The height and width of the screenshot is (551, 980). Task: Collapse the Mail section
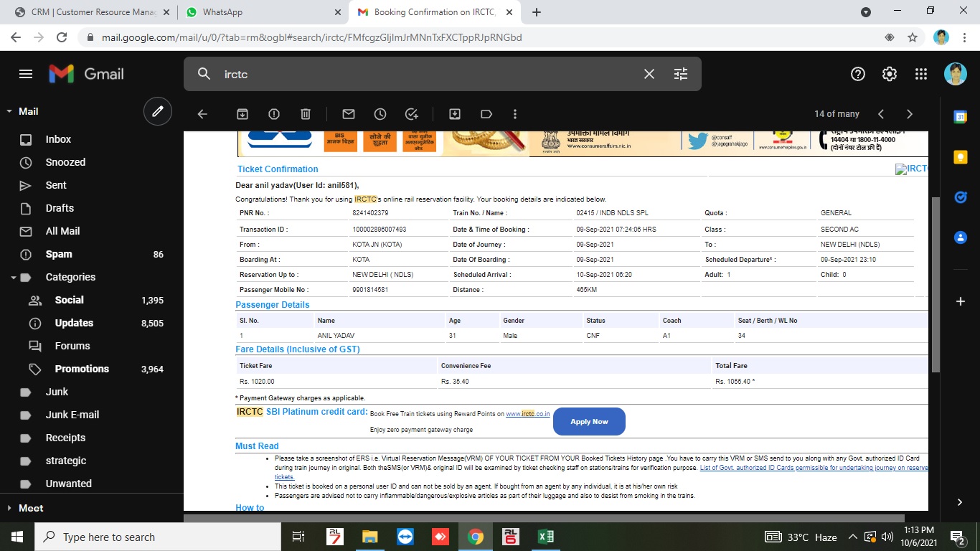tap(9, 112)
